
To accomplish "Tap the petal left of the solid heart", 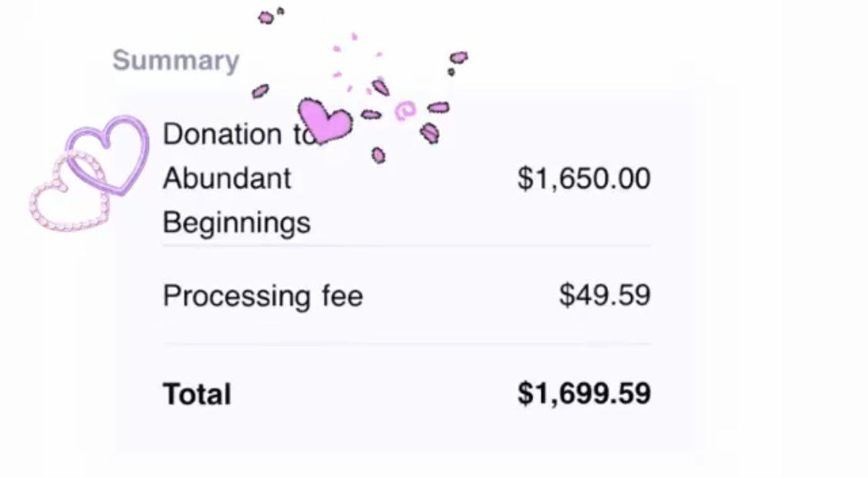I will pos(260,91).
